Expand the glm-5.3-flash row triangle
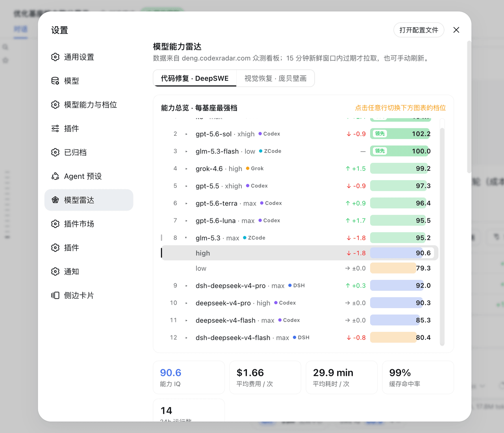 pyautogui.click(x=186, y=151)
